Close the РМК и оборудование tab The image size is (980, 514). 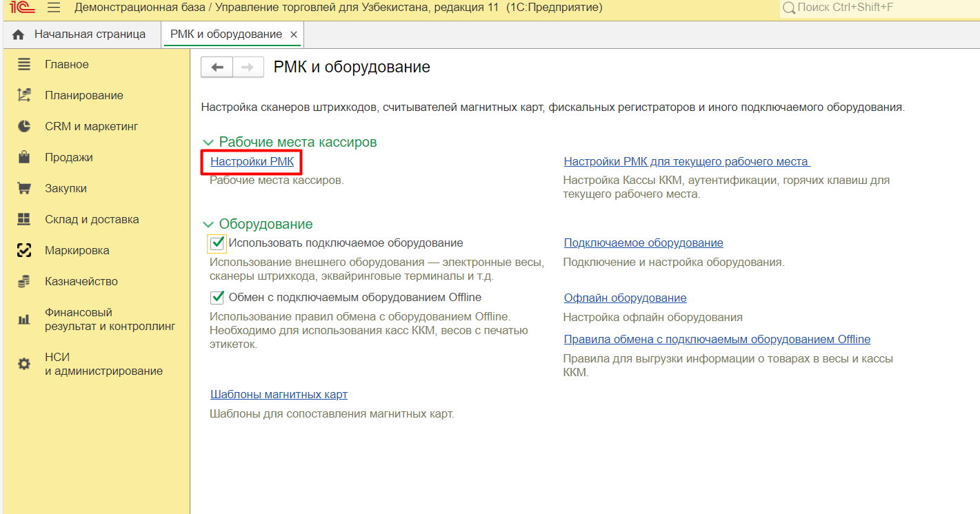tap(294, 34)
